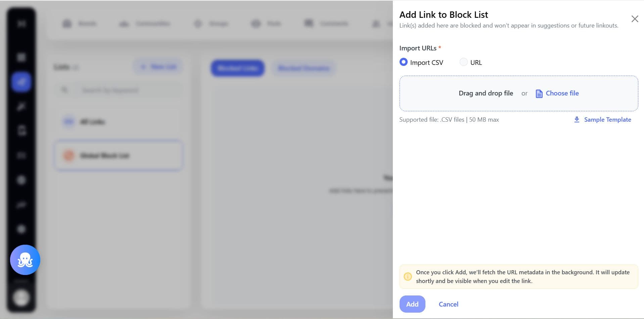Screen dimensions: 644x319
Task: Download the Sample Template
Action: coord(607,120)
